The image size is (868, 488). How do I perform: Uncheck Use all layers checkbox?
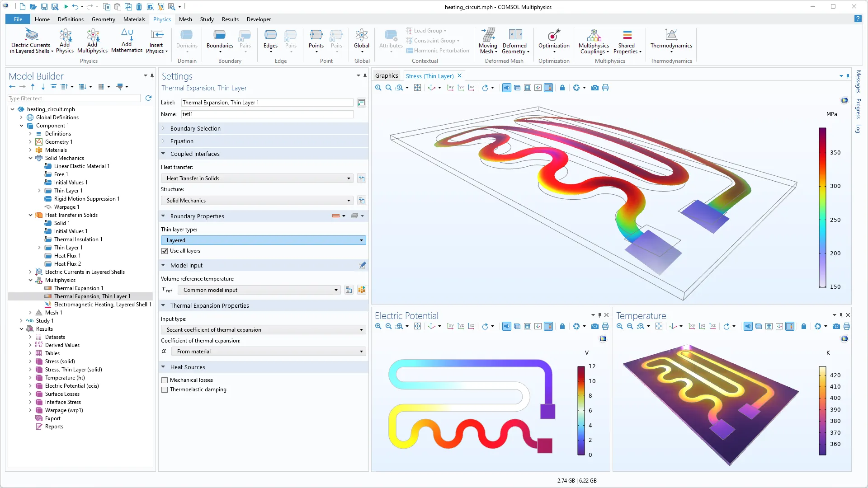tap(165, 251)
